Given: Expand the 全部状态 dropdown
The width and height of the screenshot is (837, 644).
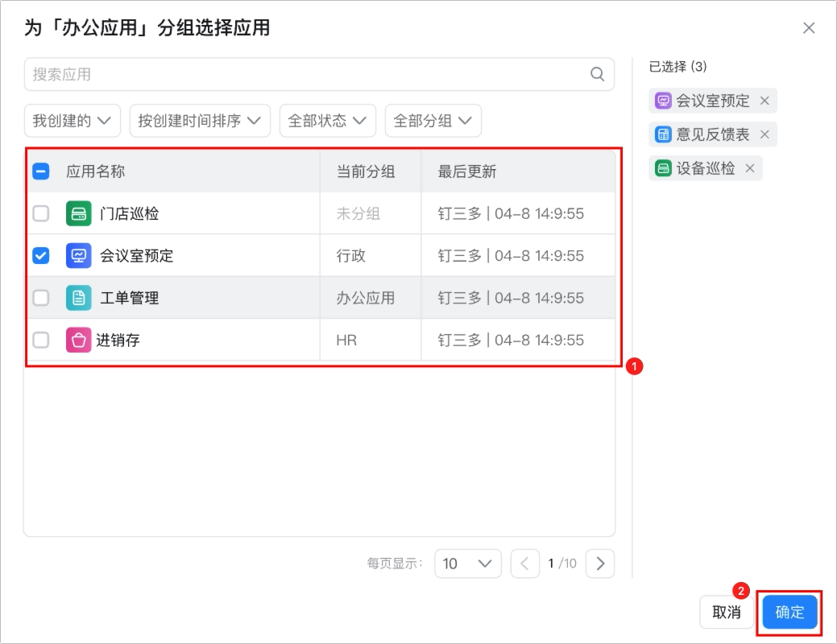Looking at the screenshot, I should click(x=328, y=121).
